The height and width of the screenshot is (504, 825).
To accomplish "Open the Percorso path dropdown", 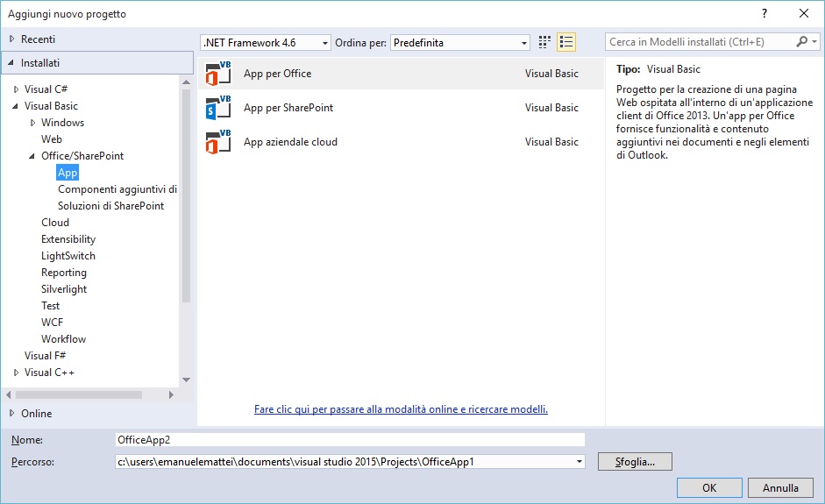I will (x=580, y=461).
